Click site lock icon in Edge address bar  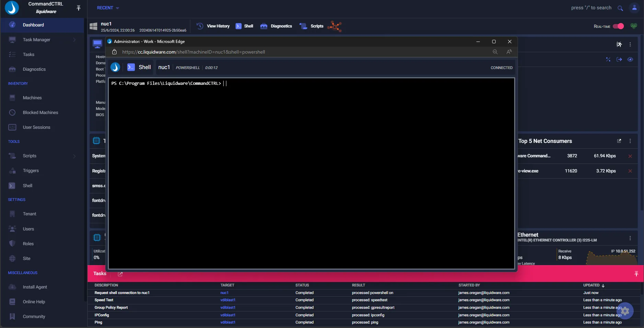(x=115, y=52)
